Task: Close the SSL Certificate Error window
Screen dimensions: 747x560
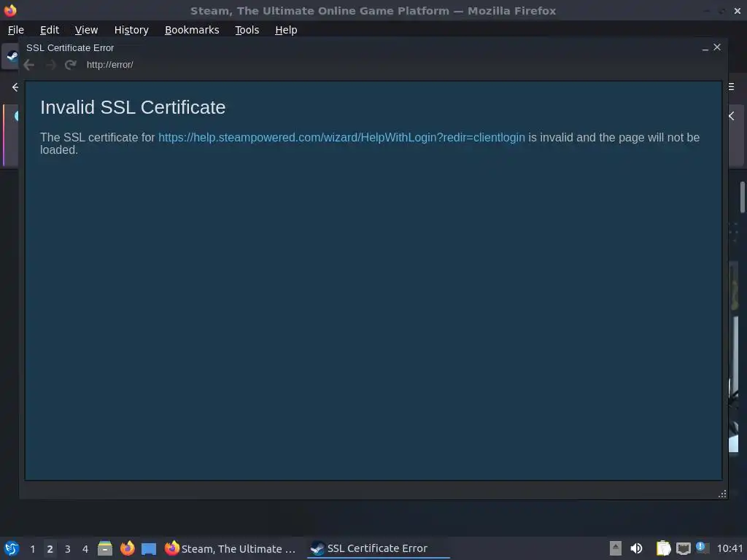Action: click(717, 47)
